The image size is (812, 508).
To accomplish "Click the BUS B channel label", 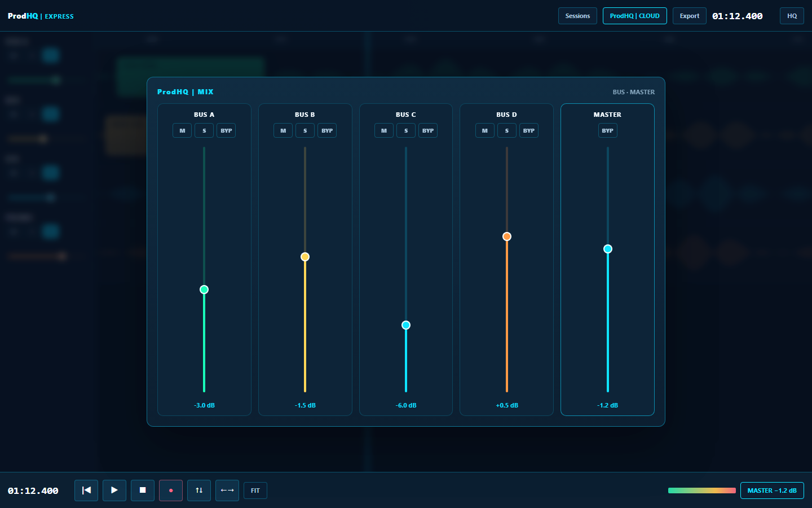I will (305, 115).
